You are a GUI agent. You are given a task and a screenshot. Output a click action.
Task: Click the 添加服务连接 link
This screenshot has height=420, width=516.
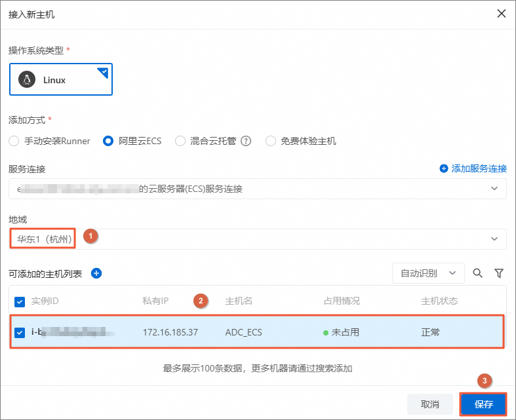[x=479, y=169]
